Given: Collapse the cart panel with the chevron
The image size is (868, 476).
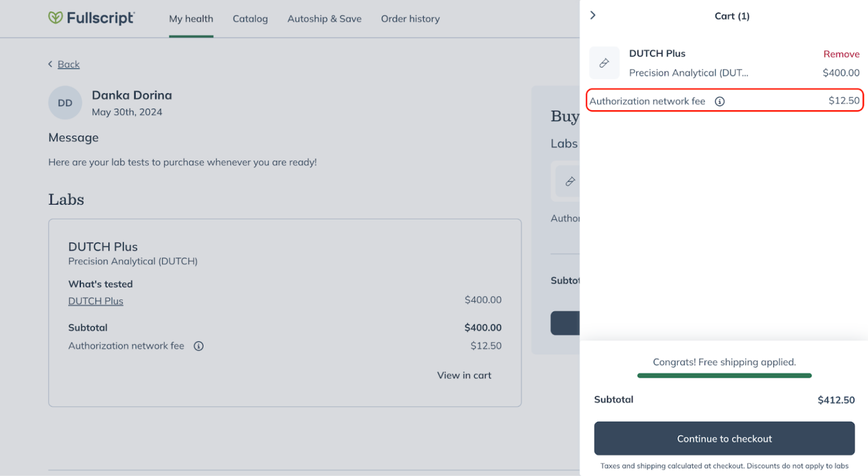Looking at the screenshot, I should click(593, 15).
